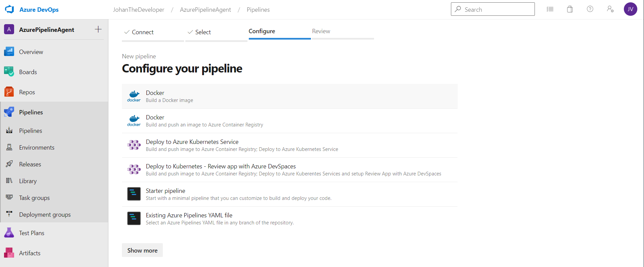Screen dimensions: 644x267
Task: Click the Existing Azure Pipelines YAML file icon
Action: (x=134, y=218)
